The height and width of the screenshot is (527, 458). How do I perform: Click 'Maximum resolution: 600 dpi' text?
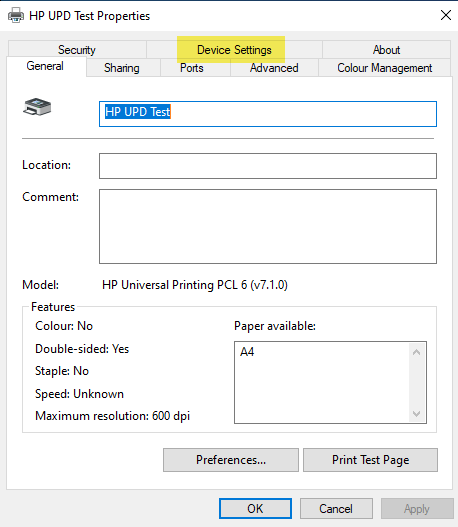(x=113, y=416)
